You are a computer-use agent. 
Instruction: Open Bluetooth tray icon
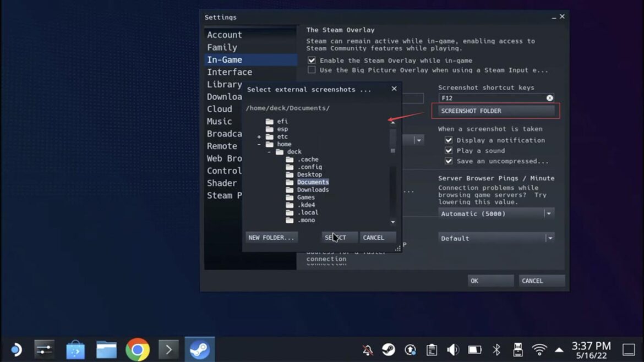coord(496,350)
